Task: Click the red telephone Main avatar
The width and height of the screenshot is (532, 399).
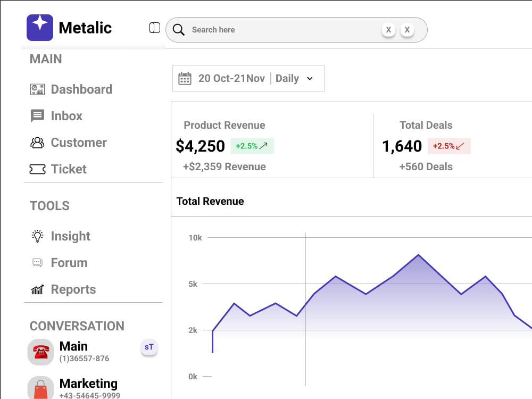Action: [x=41, y=352]
